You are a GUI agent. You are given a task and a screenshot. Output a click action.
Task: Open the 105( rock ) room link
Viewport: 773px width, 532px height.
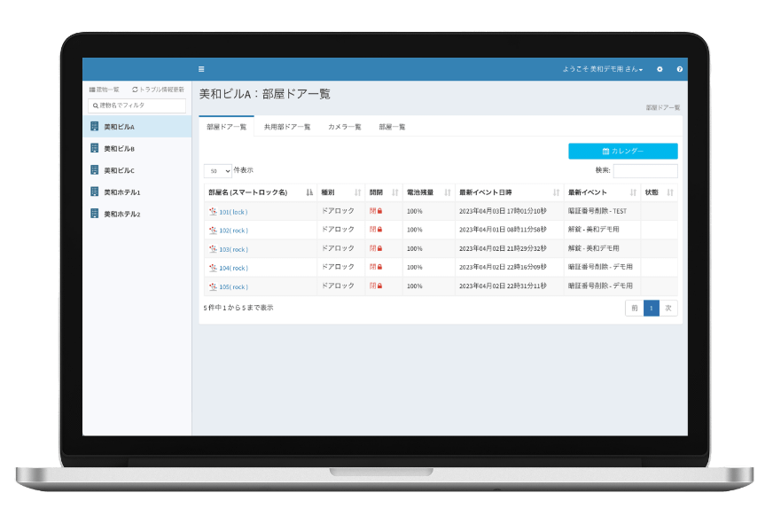click(x=233, y=286)
